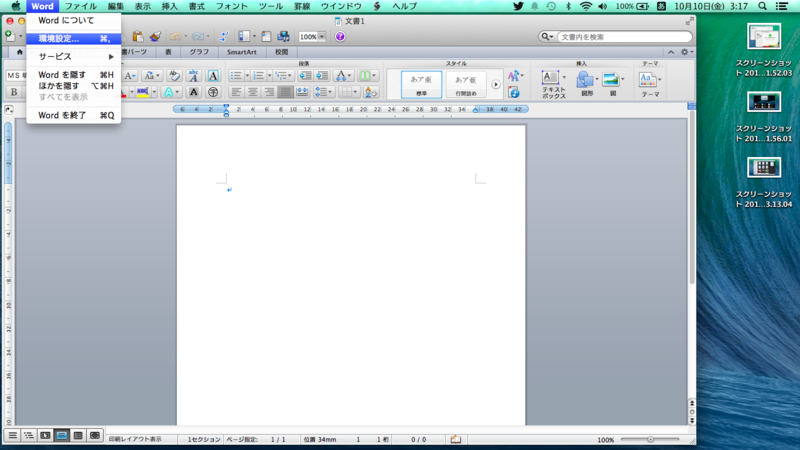Image resolution: width=800 pixels, height=450 pixels.
Task: Open the Toolbox icon in toolbar
Action: [266, 36]
